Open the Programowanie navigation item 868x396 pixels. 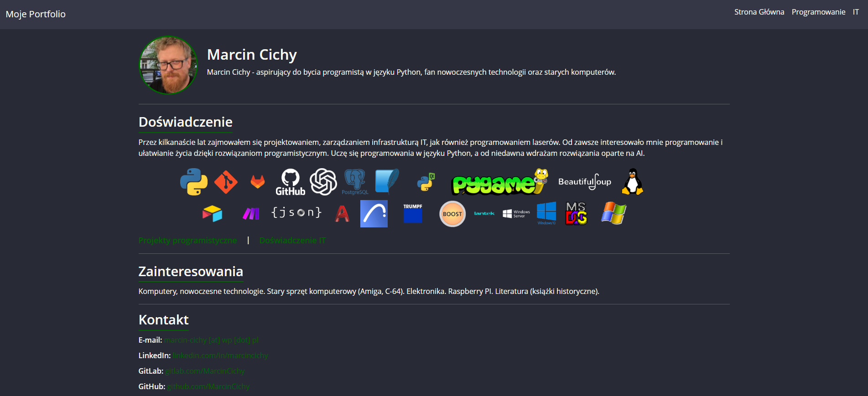(818, 12)
